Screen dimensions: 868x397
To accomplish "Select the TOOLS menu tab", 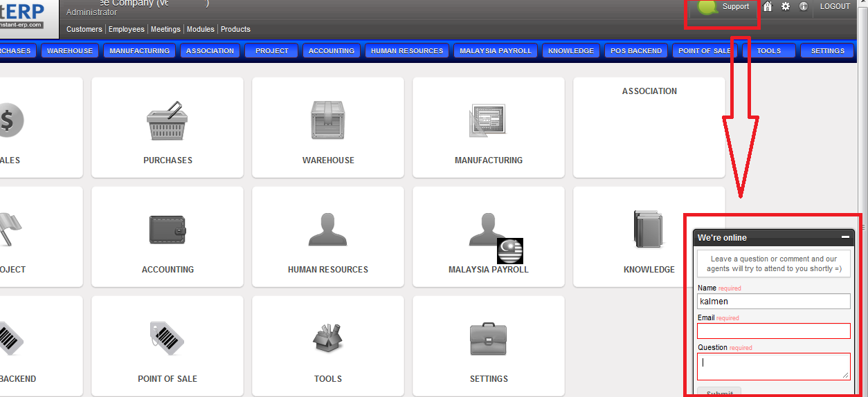I will (769, 50).
